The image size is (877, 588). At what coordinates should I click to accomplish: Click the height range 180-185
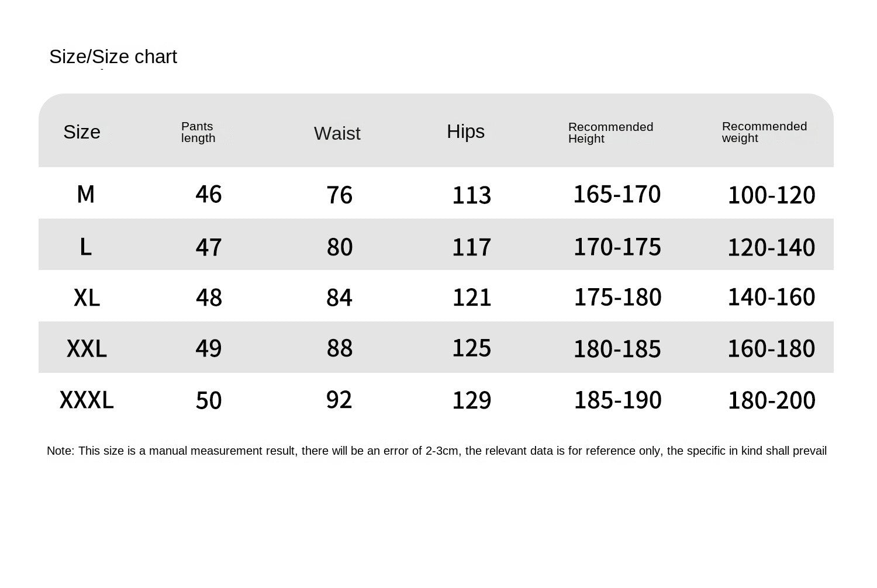point(617,349)
